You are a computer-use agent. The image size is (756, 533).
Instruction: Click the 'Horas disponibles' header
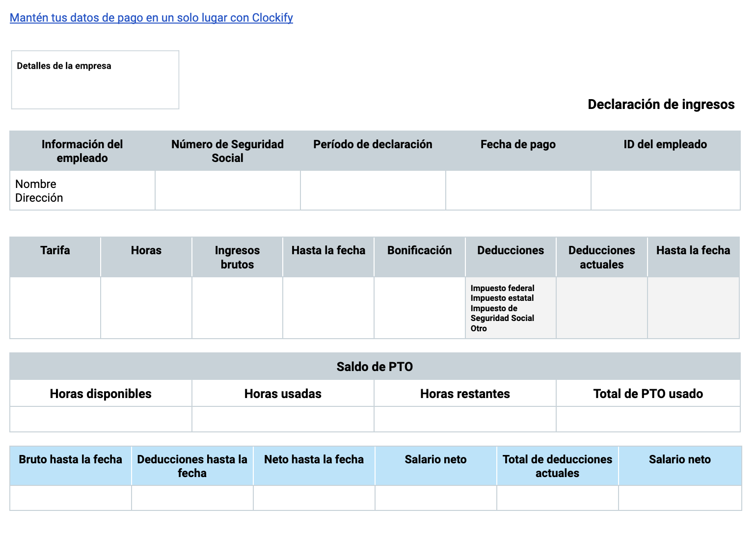[101, 394]
